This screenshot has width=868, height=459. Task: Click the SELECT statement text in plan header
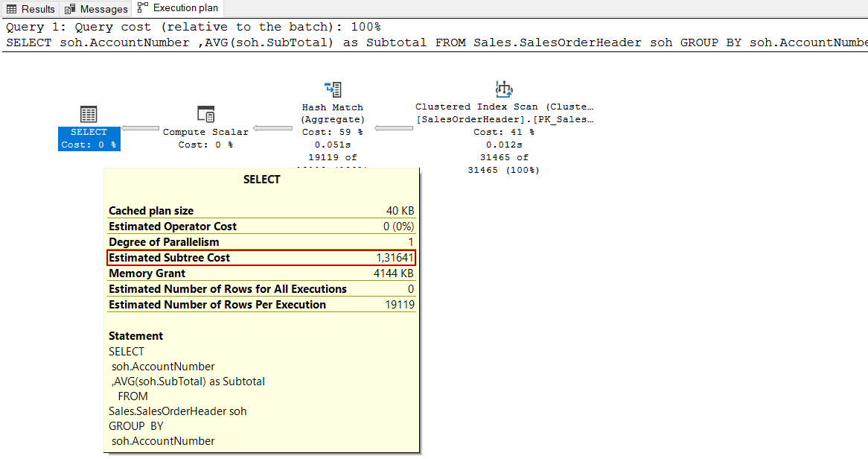click(x=437, y=42)
